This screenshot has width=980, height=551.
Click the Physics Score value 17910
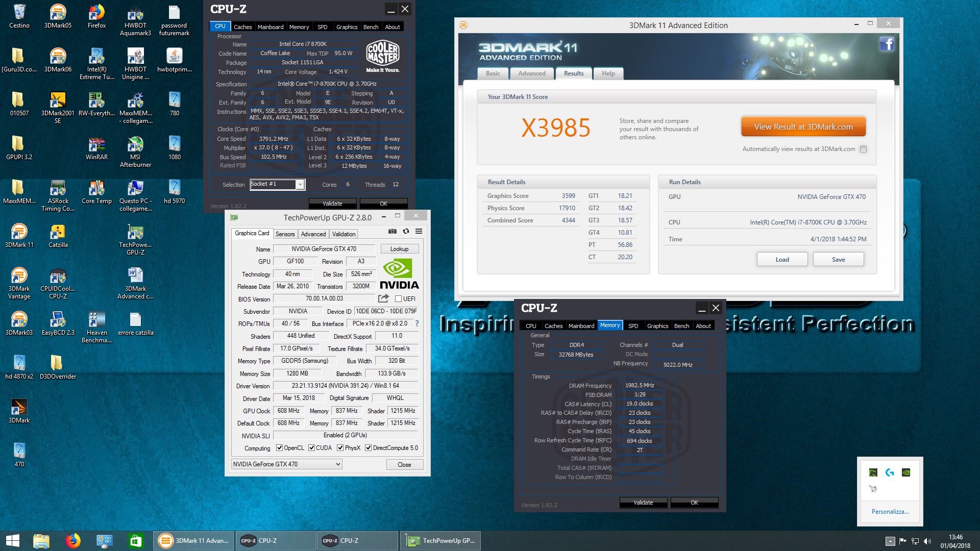point(567,208)
